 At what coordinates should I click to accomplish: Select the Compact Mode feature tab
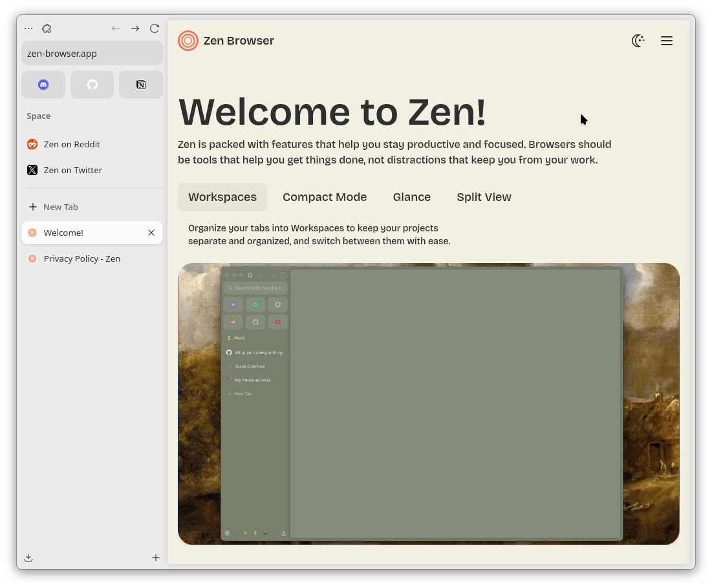point(325,197)
